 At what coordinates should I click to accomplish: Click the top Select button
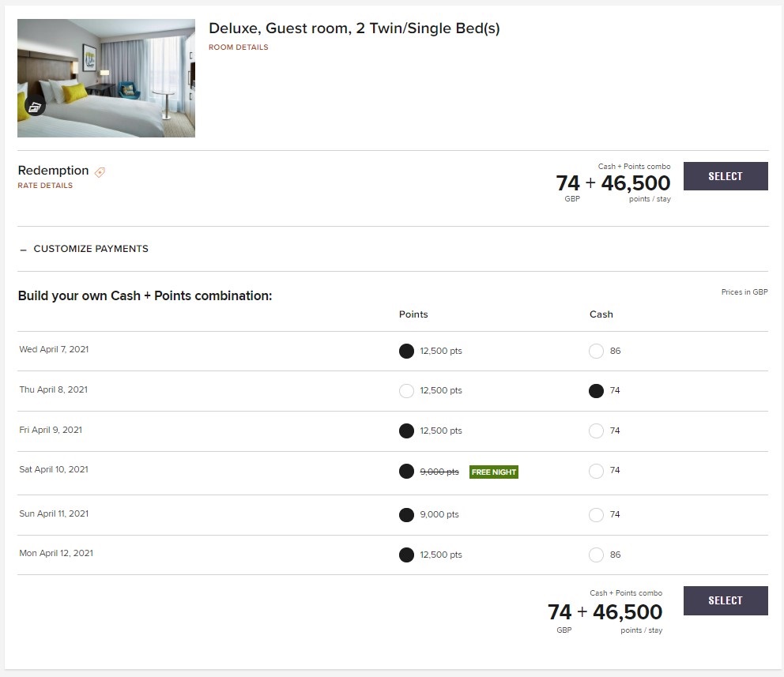pyautogui.click(x=726, y=176)
